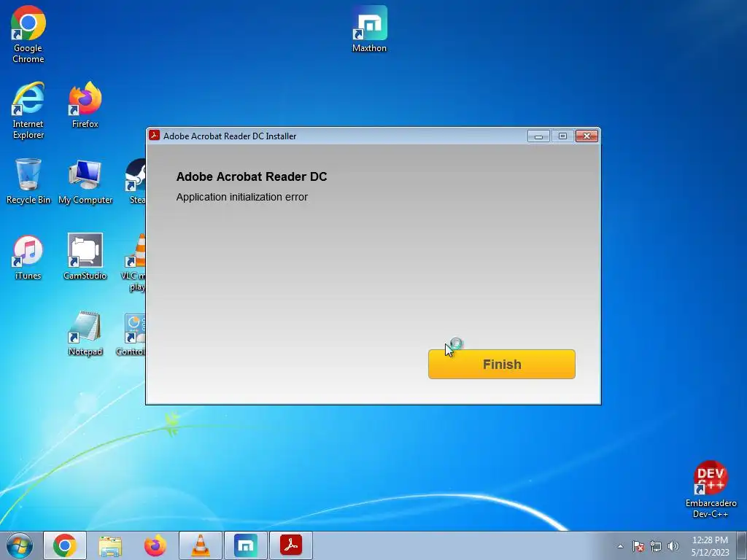Minimize the Adobe installer window
747x560 pixels.
coord(538,136)
